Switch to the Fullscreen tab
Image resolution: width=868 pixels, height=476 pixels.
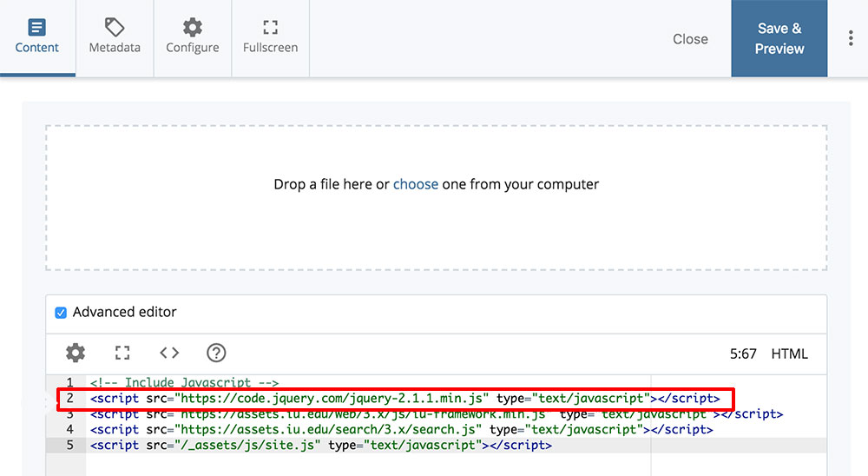(270, 37)
